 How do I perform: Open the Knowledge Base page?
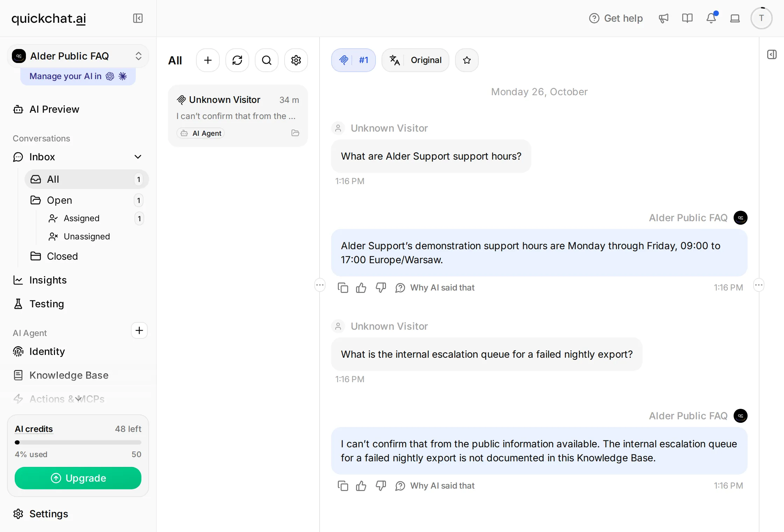78,375
